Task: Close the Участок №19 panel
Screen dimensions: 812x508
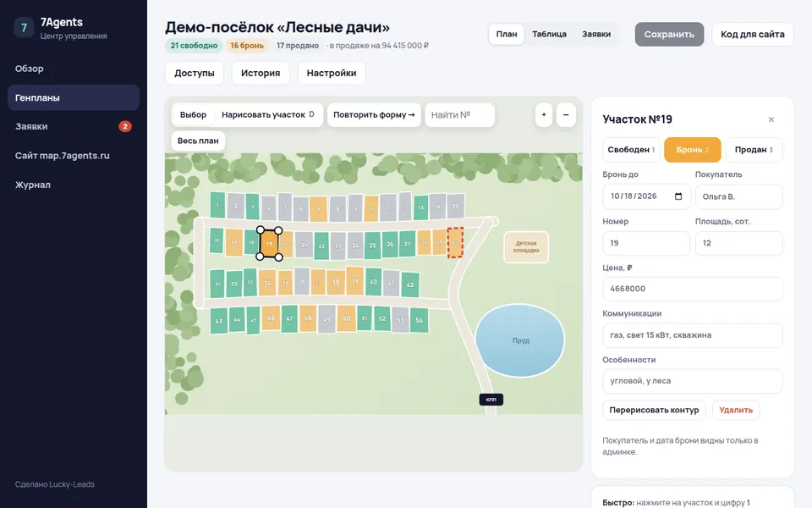Action: 771,119
